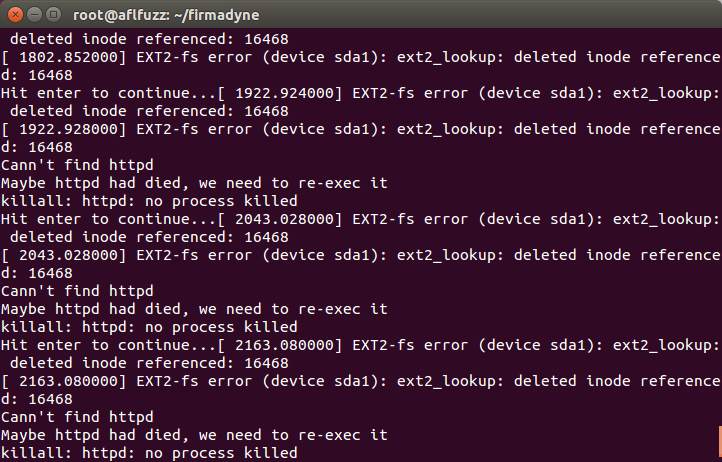The image size is (722, 462).
Task: Click the last 'Cann't find httpd' line
Action: pyautogui.click(x=77, y=417)
